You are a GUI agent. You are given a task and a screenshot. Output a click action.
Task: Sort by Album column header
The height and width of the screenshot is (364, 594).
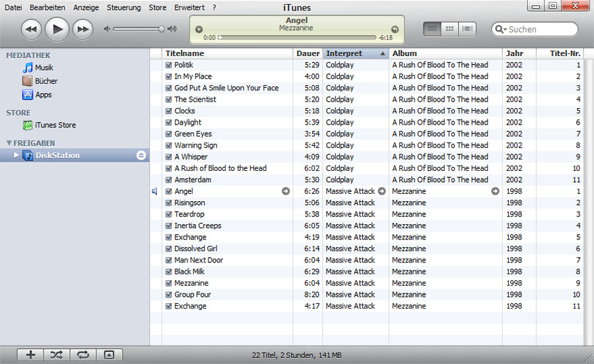pyautogui.click(x=445, y=53)
